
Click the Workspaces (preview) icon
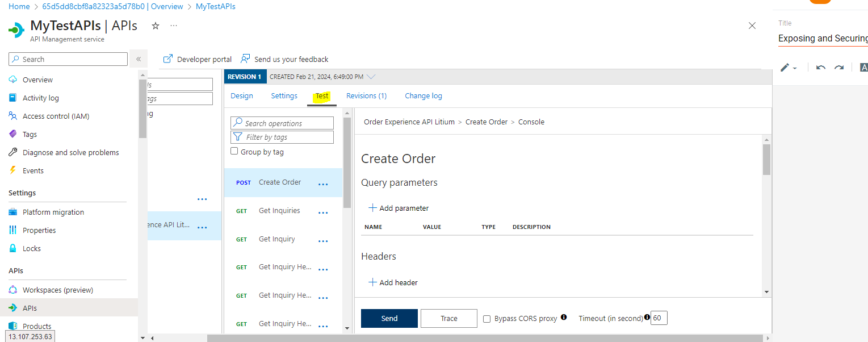pos(13,290)
